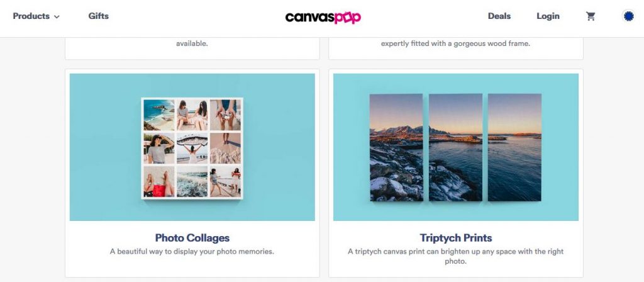This screenshot has height=282, width=644.
Task: Click the EU flag region icon
Action: tap(628, 16)
